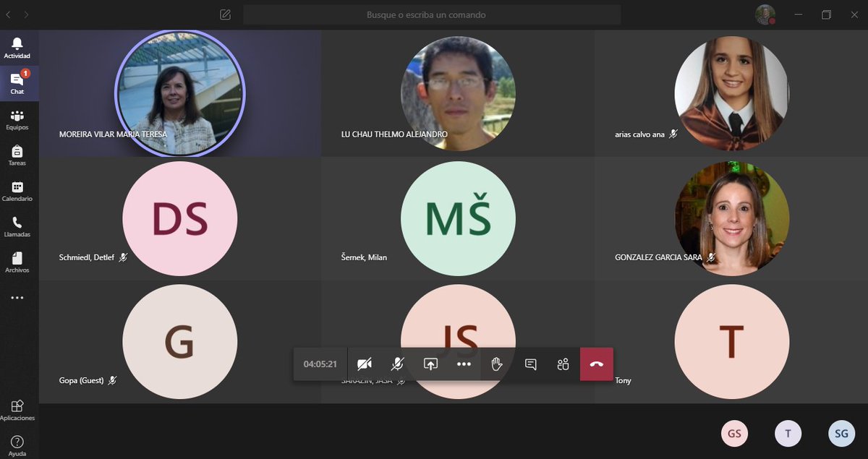Share screen from call toolbar

[x=430, y=364]
